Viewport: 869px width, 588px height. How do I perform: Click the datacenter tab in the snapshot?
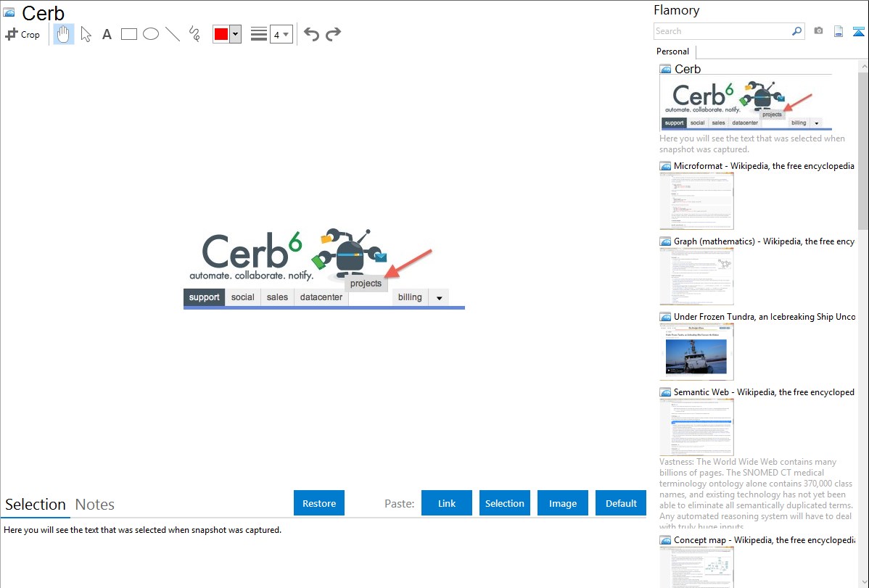[x=321, y=297]
